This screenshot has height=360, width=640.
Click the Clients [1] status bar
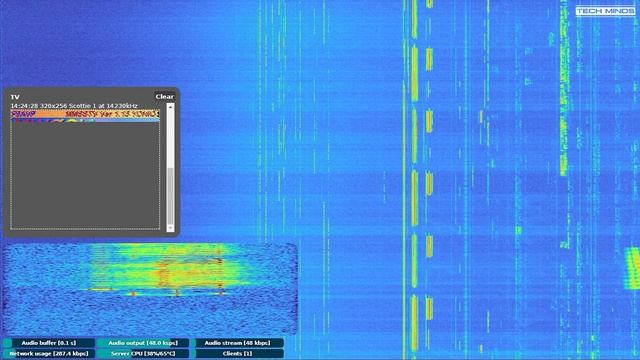pos(238,353)
